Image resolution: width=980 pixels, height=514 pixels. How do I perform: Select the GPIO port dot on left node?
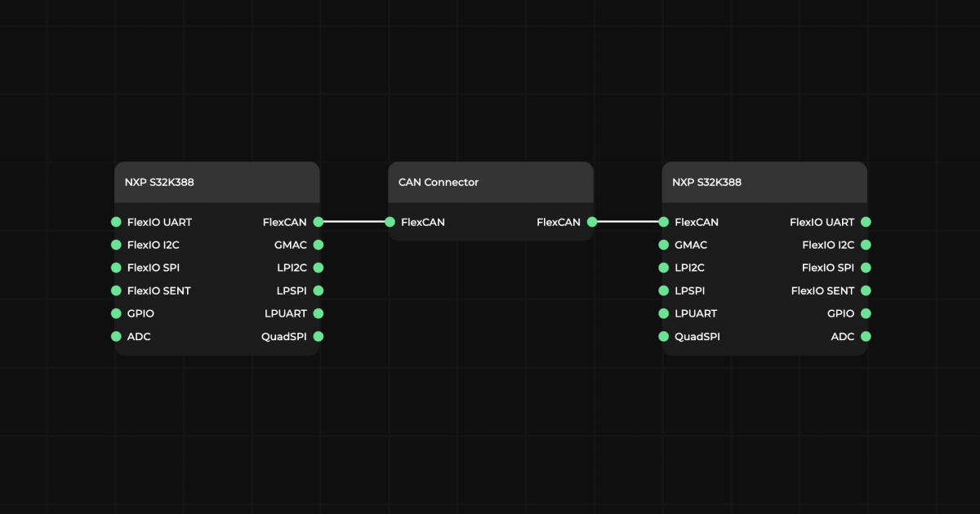click(x=116, y=313)
